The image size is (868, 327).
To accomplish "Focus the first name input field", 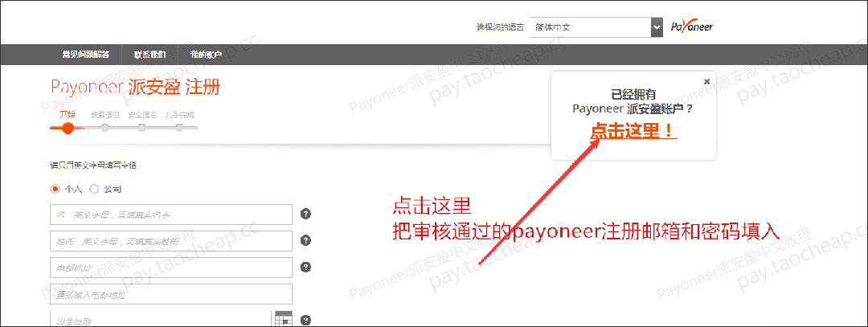I will (x=171, y=215).
